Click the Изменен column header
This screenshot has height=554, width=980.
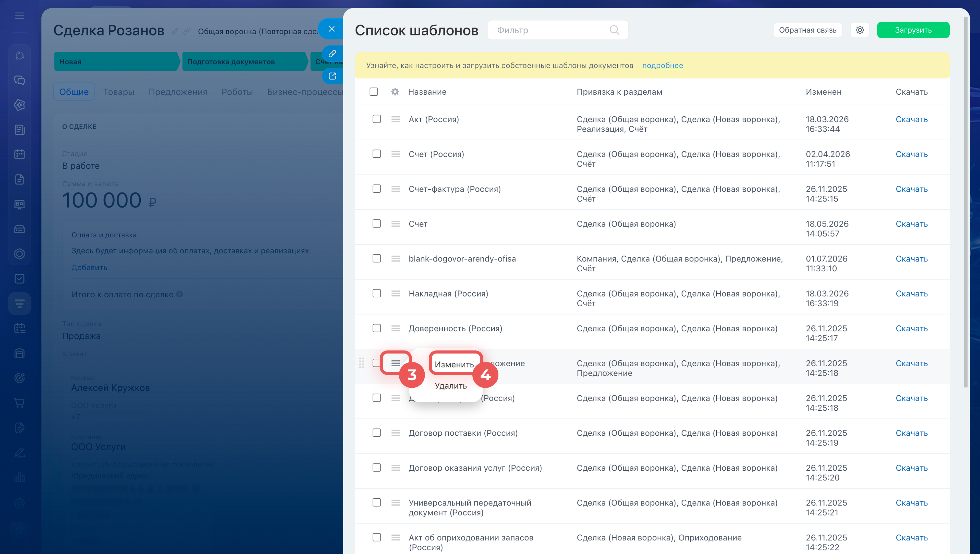pyautogui.click(x=824, y=92)
